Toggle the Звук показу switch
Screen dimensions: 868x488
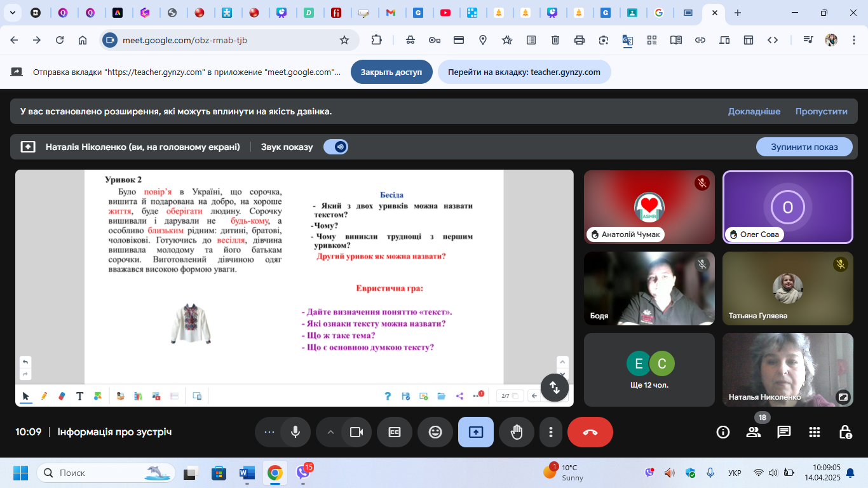[336, 147]
